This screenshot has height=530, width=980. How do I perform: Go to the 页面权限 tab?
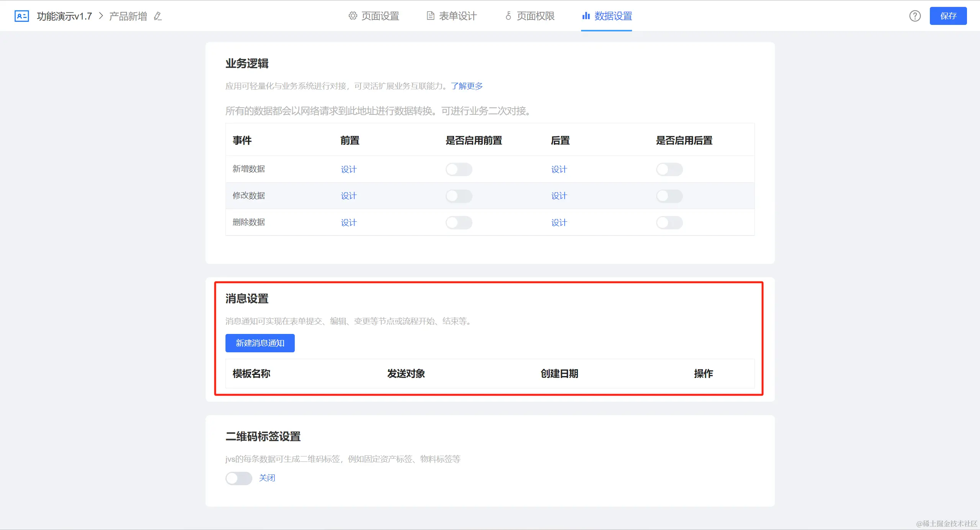pyautogui.click(x=530, y=16)
